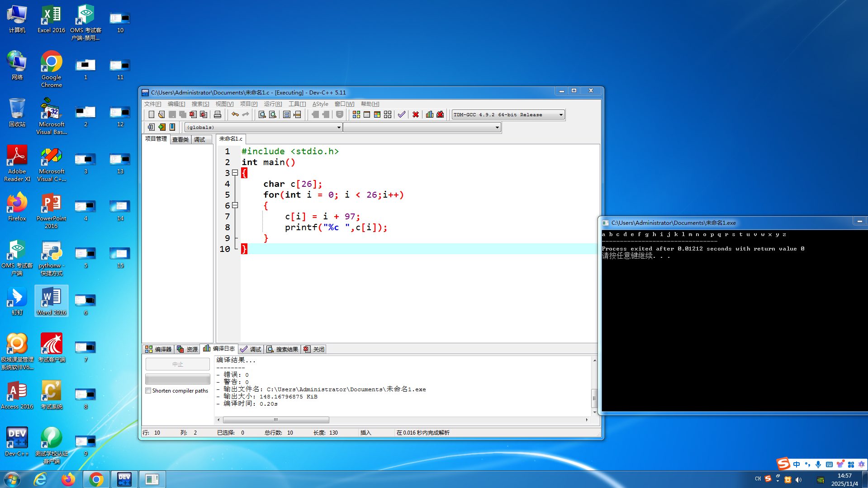
Task: Click the Goto line toolbar icon
Action: [x=297, y=115]
